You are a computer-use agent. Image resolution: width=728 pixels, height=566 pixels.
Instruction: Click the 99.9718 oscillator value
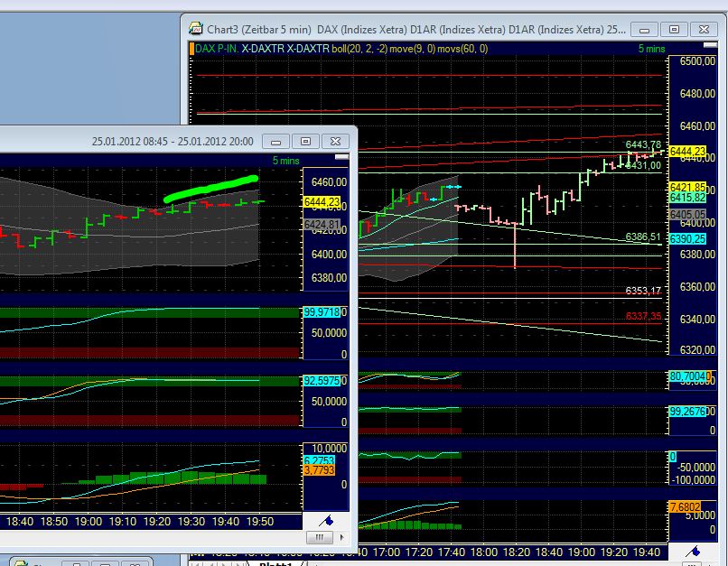pos(322,311)
